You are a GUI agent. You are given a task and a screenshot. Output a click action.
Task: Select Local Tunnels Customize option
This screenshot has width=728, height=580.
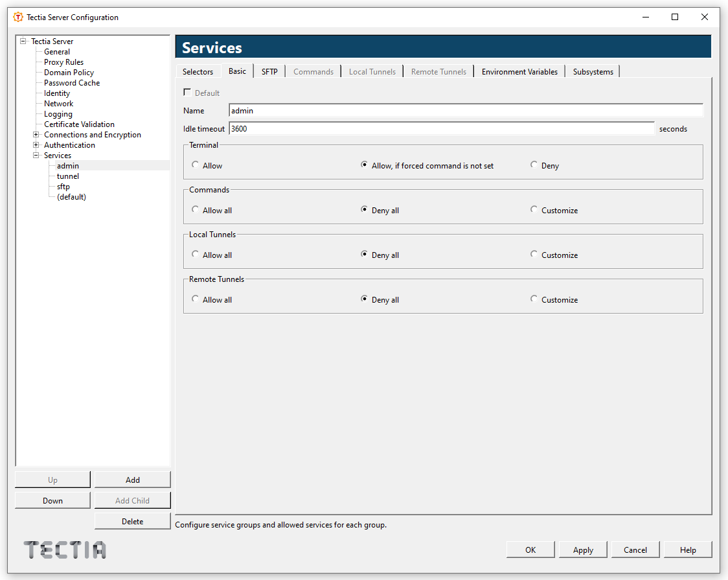click(534, 254)
